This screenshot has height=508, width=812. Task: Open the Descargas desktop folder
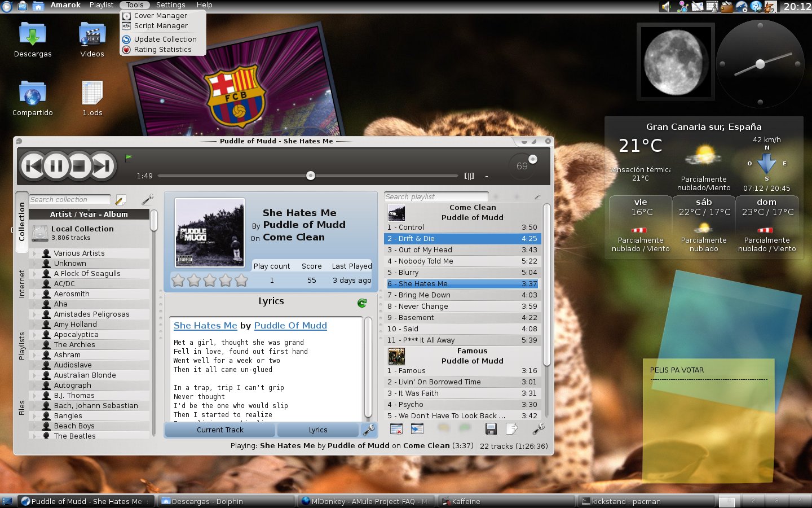pos(33,40)
